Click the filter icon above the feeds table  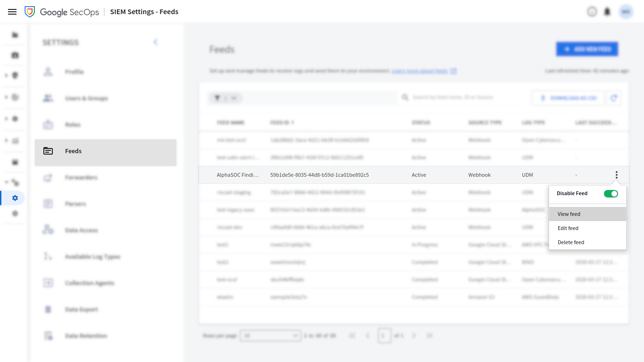click(217, 98)
